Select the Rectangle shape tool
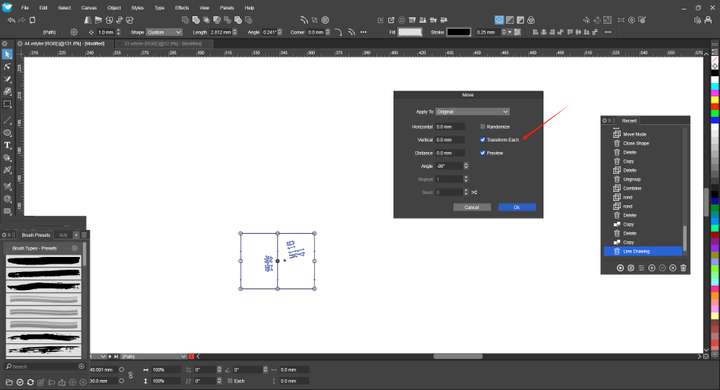This screenshot has height=390, width=720. pyautogui.click(x=7, y=104)
